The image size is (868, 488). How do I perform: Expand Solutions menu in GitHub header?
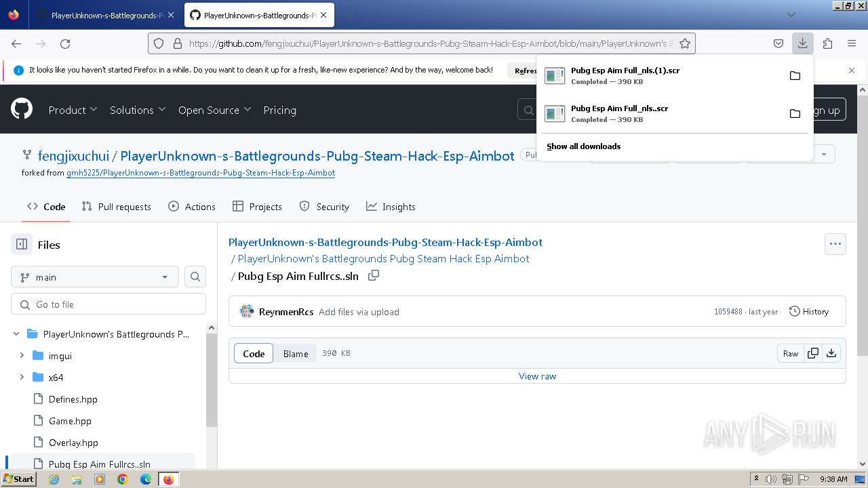coord(138,110)
